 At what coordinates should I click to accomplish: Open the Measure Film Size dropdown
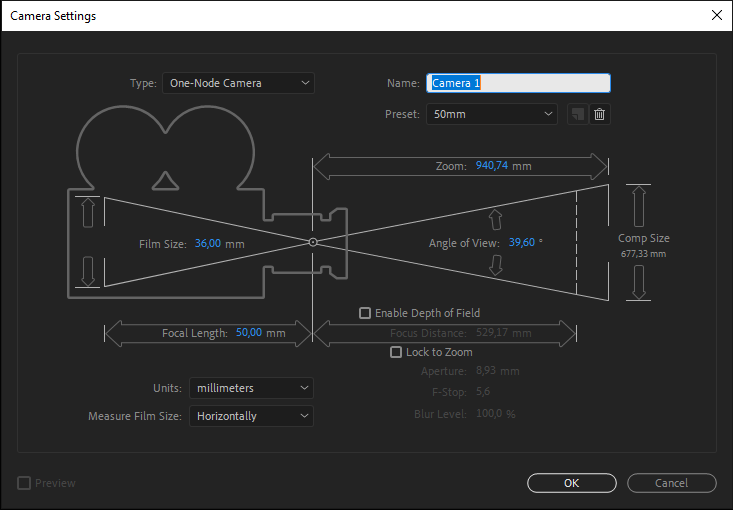click(x=251, y=416)
